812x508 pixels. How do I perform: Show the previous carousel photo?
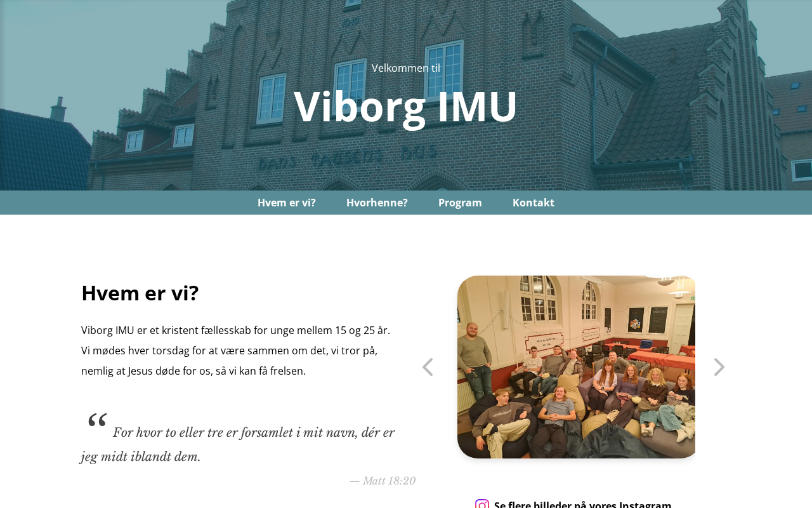point(428,367)
